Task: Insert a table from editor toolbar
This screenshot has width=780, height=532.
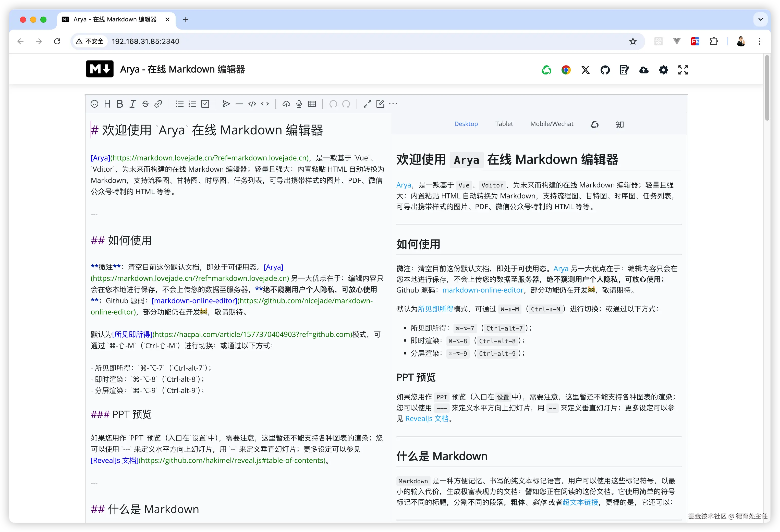Action: pos(312,104)
